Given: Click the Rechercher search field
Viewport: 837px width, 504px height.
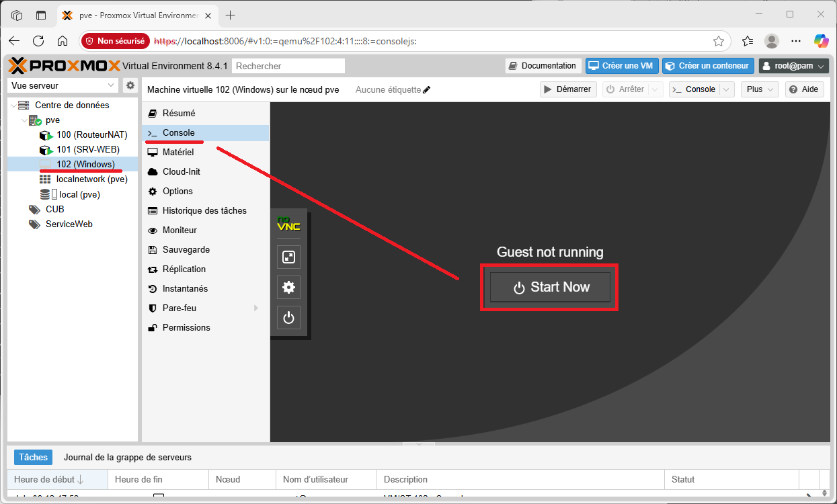Looking at the screenshot, I should (x=288, y=66).
